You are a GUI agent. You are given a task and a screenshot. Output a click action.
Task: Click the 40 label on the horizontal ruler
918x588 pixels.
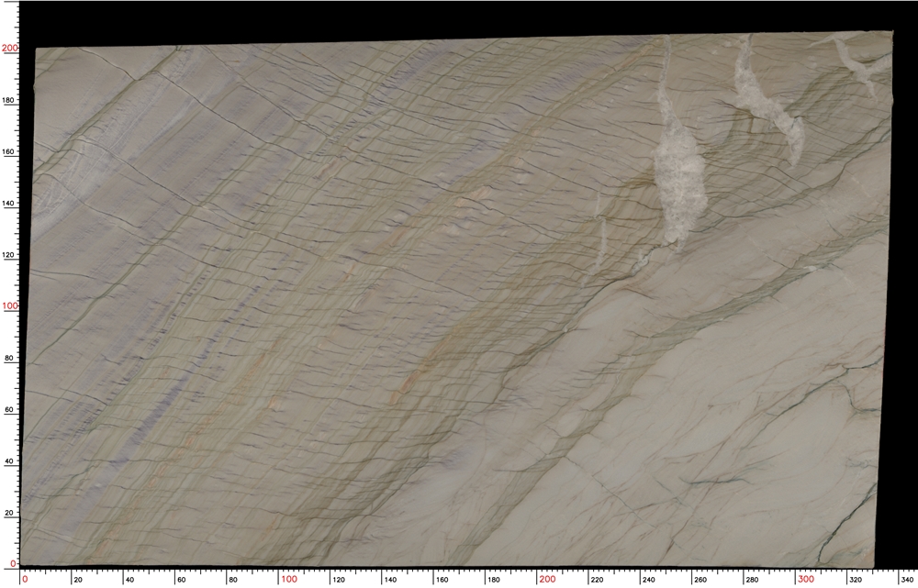click(x=129, y=580)
